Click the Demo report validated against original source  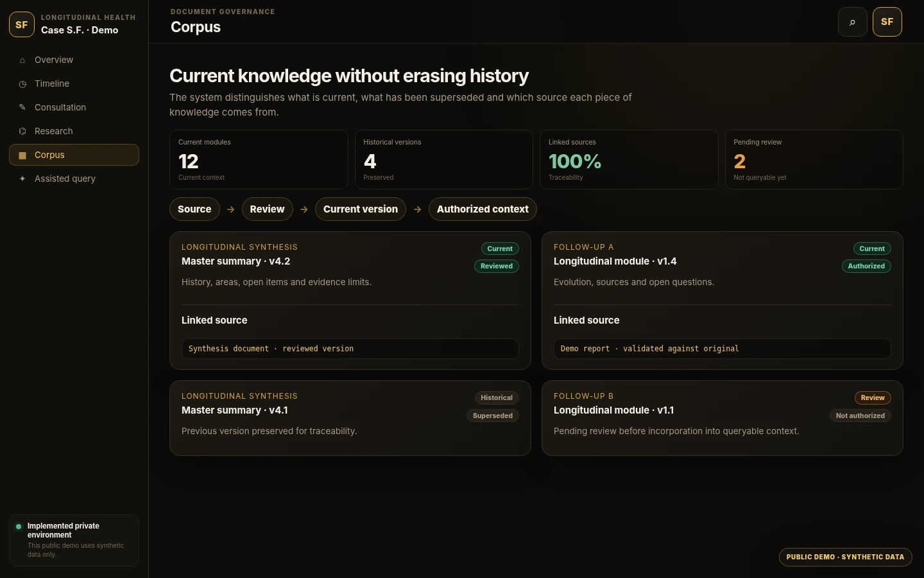pos(723,349)
